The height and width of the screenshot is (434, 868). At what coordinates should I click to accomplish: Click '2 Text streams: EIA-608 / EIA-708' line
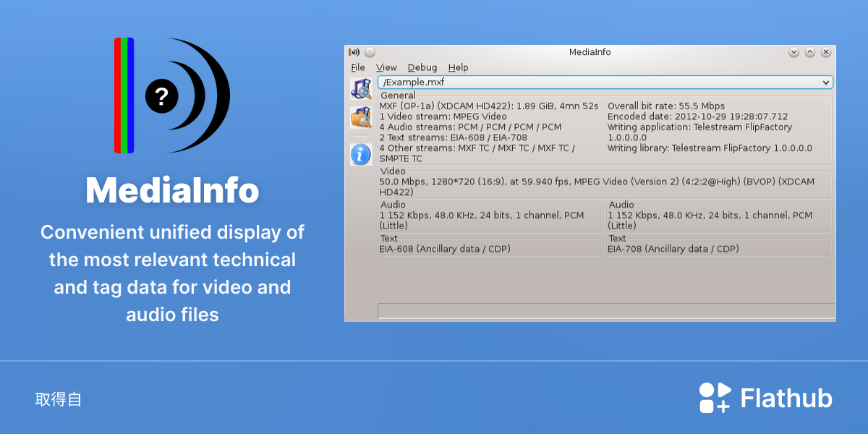(x=454, y=137)
